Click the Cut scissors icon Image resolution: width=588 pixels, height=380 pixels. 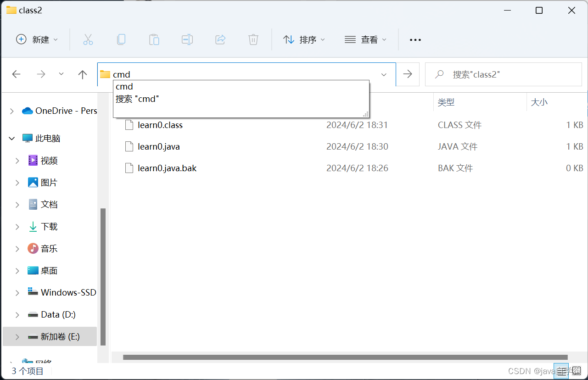pos(88,39)
